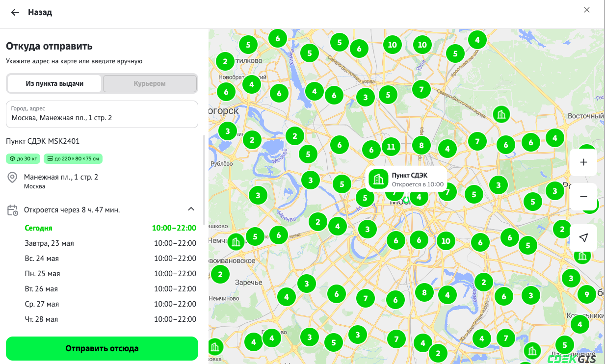Select the building marker near Восточный label

tap(501, 115)
